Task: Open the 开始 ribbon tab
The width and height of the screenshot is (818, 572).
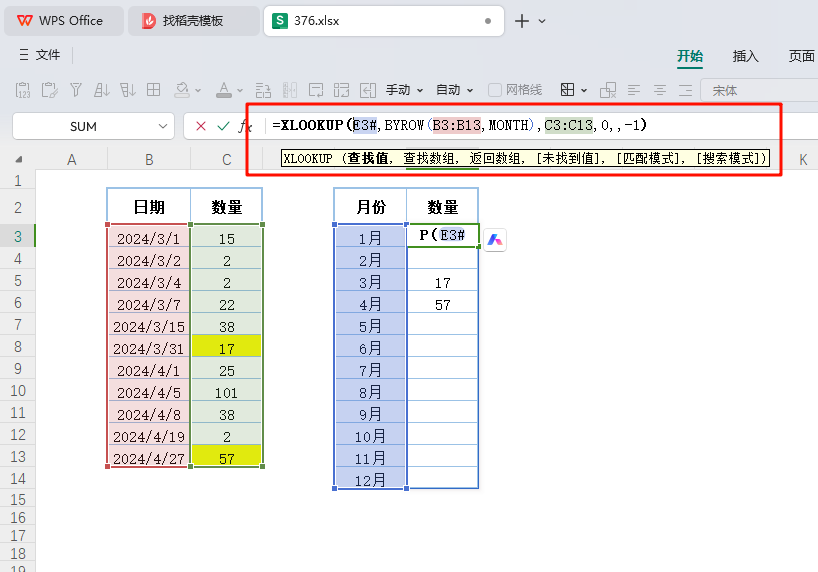Action: pyautogui.click(x=690, y=56)
